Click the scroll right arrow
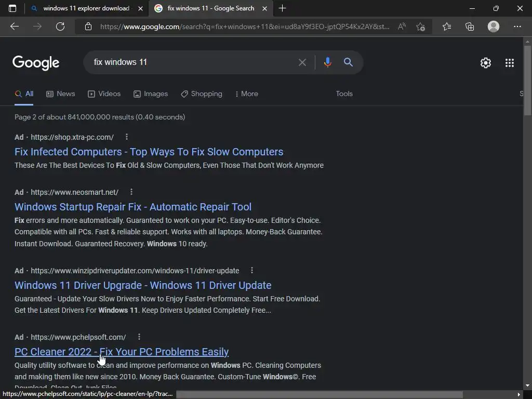The image size is (532, 399). click(x=519, y=395)
